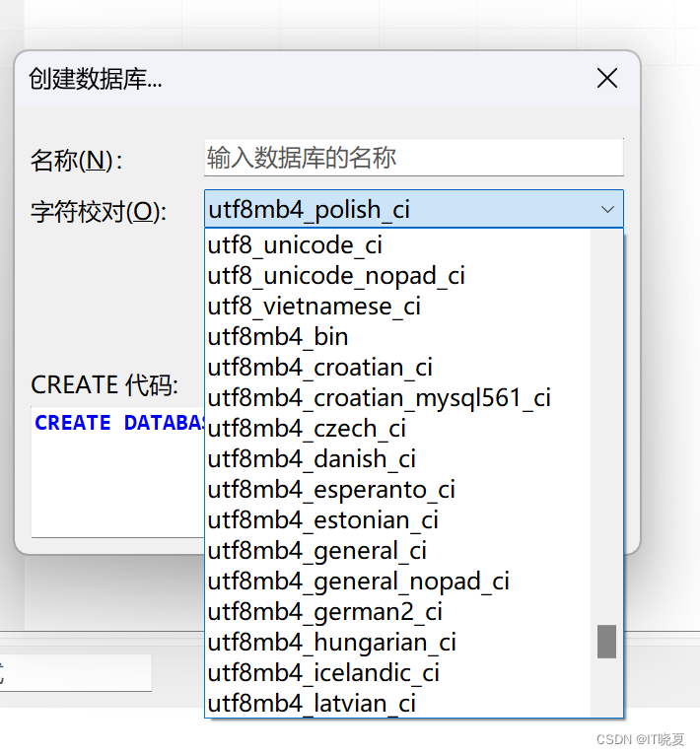Select utf8mb4_croatian_ci entry

tap(398, 368)
